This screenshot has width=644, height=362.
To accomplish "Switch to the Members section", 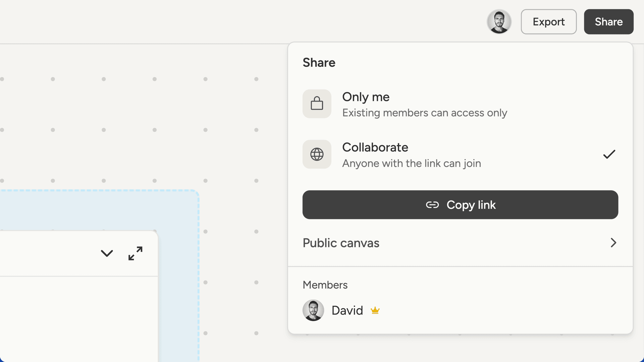I will 325,285.
